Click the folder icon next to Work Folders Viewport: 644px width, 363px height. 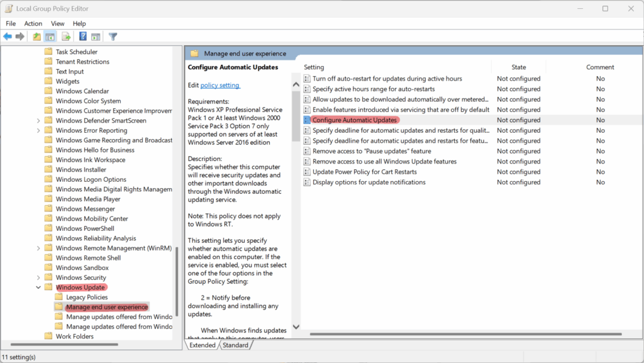coord(48,336)
